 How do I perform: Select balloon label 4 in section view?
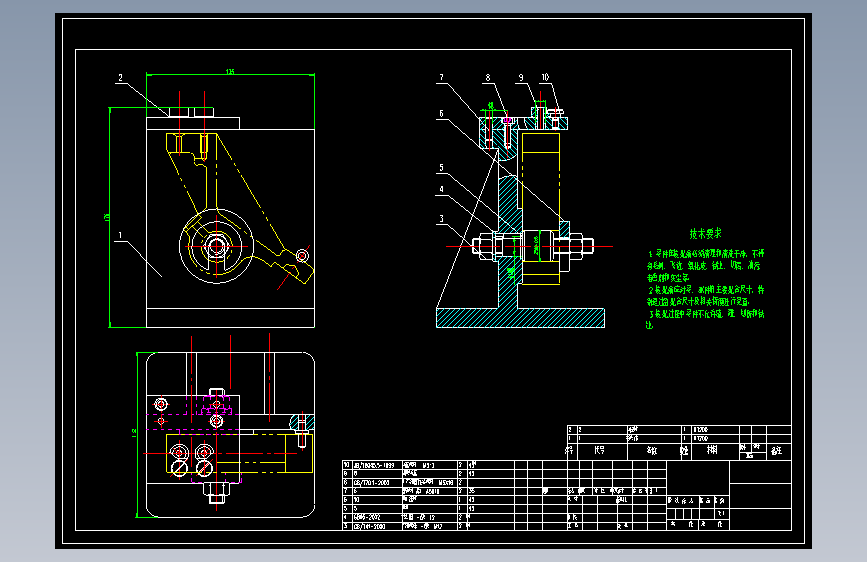441,189
